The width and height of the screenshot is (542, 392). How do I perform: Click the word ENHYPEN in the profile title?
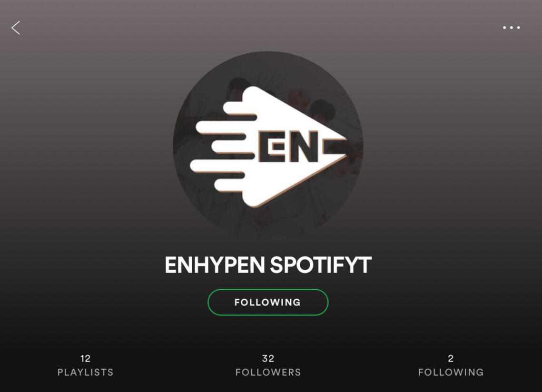215,265
